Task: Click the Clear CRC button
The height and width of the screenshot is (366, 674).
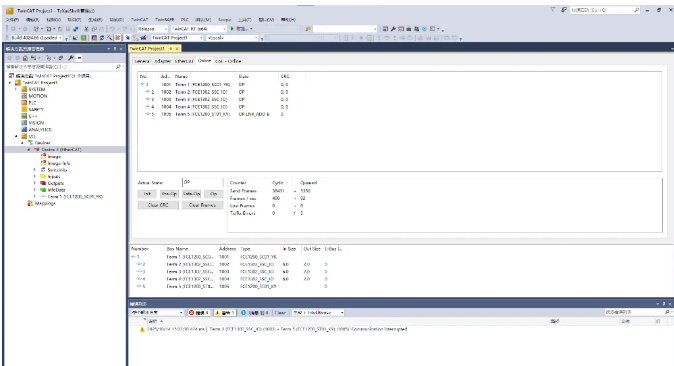Action: coord(158,205)
